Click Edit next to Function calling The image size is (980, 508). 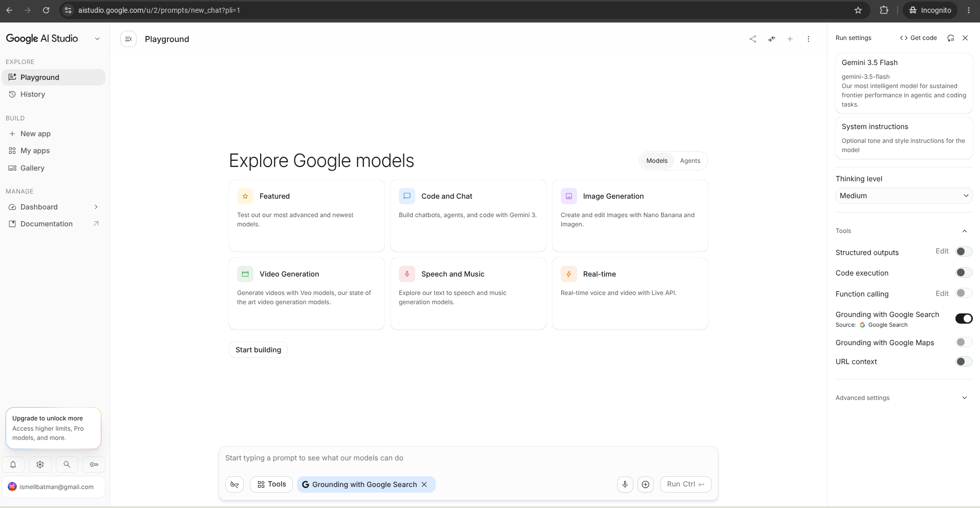(x=942, y=293)
